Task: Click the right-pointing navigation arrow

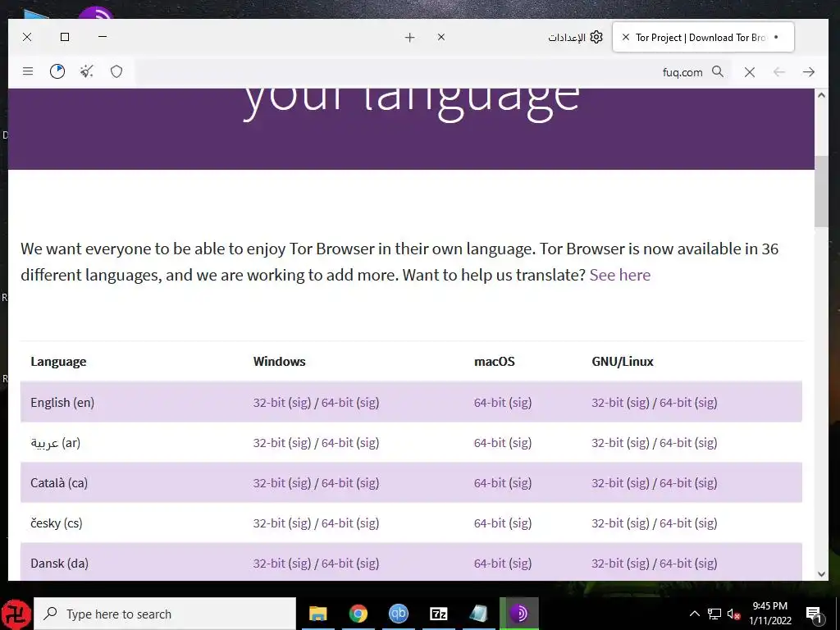Action: 809,72
